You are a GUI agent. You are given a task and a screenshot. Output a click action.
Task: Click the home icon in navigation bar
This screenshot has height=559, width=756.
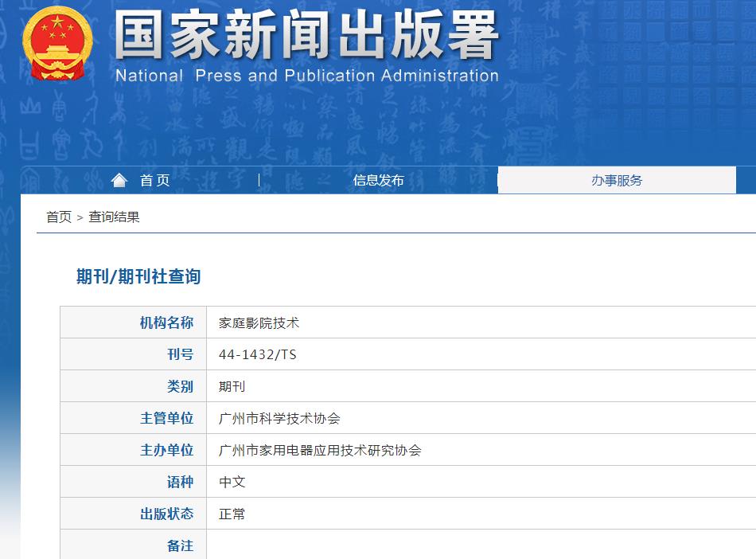tap(118, 179)
